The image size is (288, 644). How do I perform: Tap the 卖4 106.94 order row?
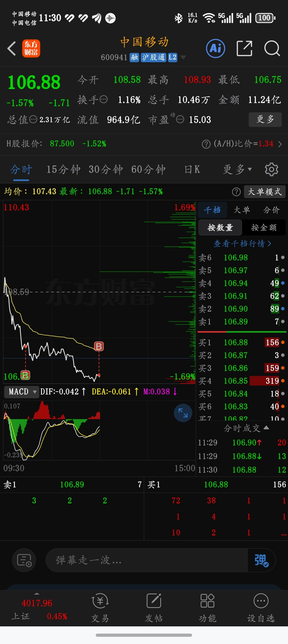pyautogui.click(x=242, y=283)
